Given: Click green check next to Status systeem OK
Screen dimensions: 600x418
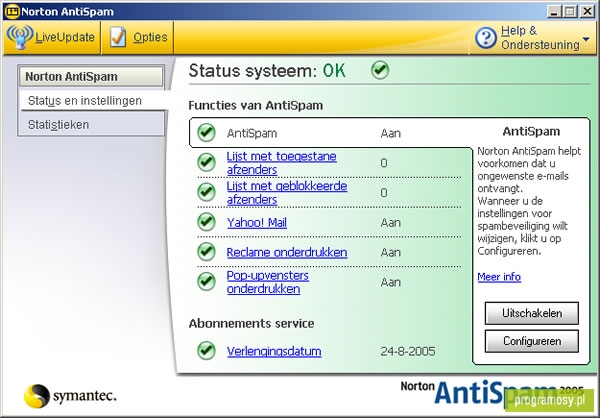Looking at the screenshot, I should click(380, 70).
